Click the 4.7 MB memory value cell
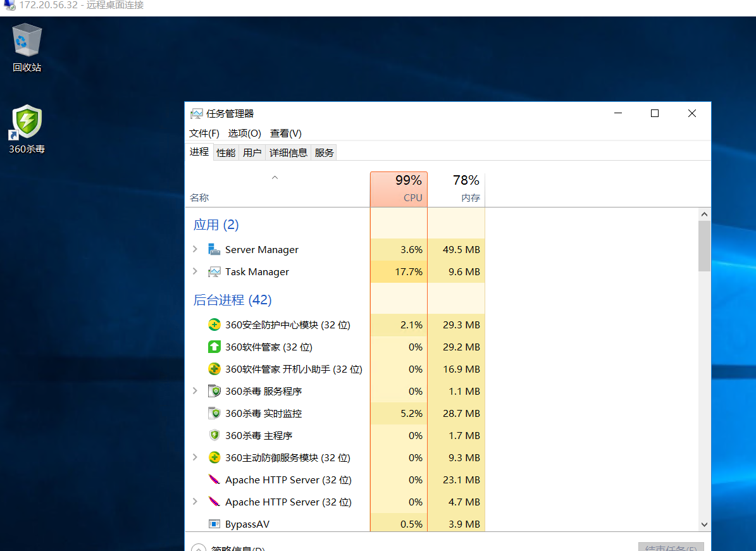 pos(456,502)
